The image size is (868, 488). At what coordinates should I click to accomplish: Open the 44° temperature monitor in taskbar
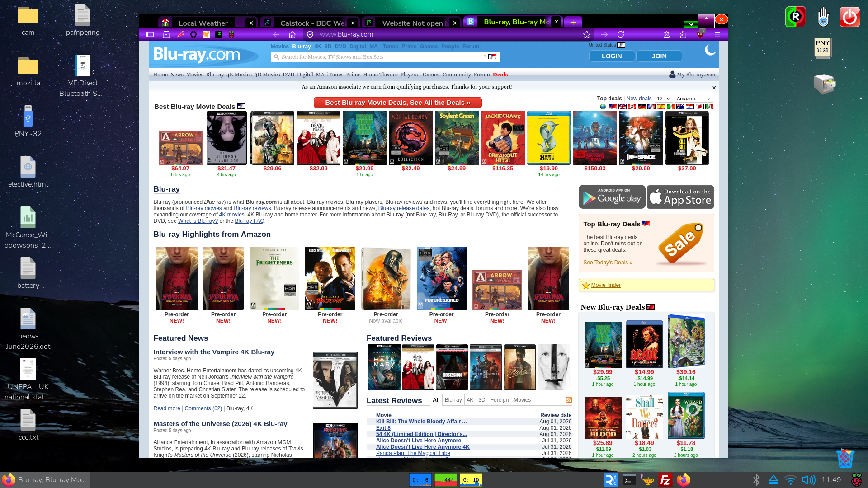coord(446,480)
